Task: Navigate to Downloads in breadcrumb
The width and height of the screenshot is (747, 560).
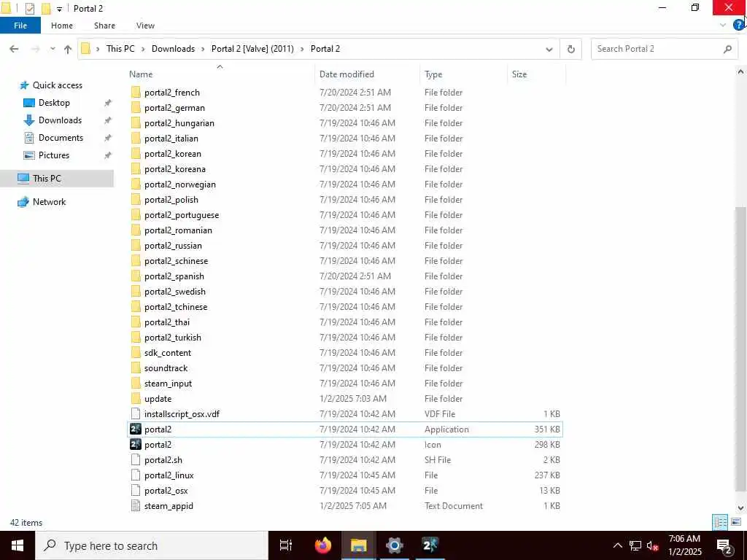Action: (173, 49)
